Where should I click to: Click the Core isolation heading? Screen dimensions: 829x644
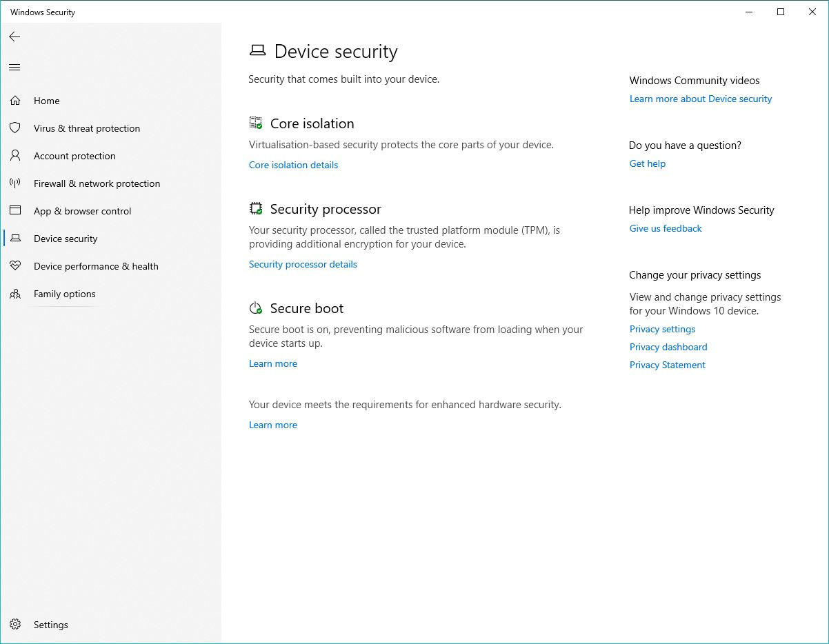point(312,123)
